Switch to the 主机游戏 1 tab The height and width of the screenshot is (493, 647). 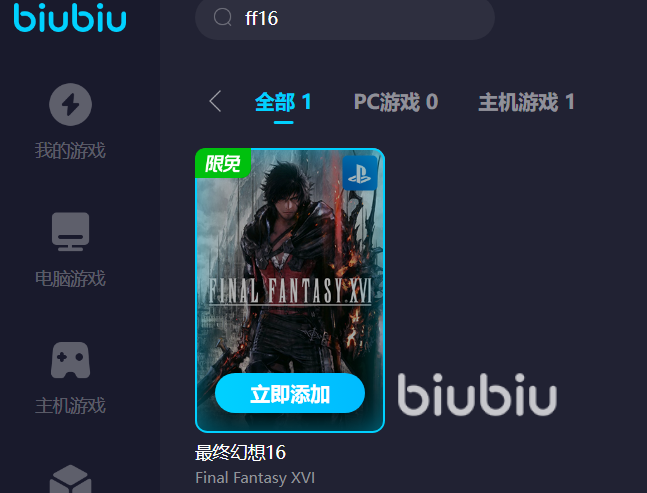pyautogui.click(x=526, y=102)
